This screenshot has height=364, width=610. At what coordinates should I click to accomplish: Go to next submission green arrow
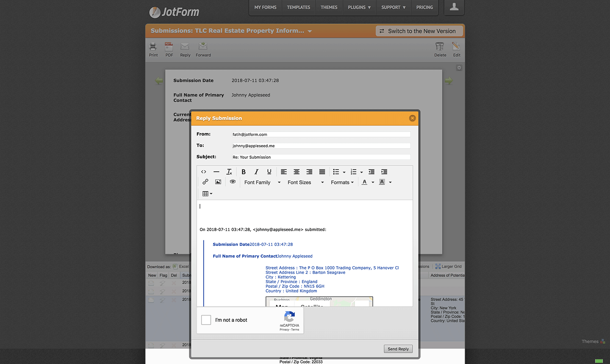(x=449, y=80)
